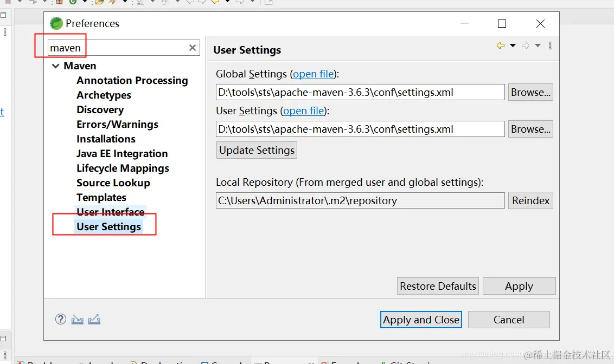Screen dimensions: 614x364
Task: Open forward history dropdown arrow
Action: (x=538, y=45)
